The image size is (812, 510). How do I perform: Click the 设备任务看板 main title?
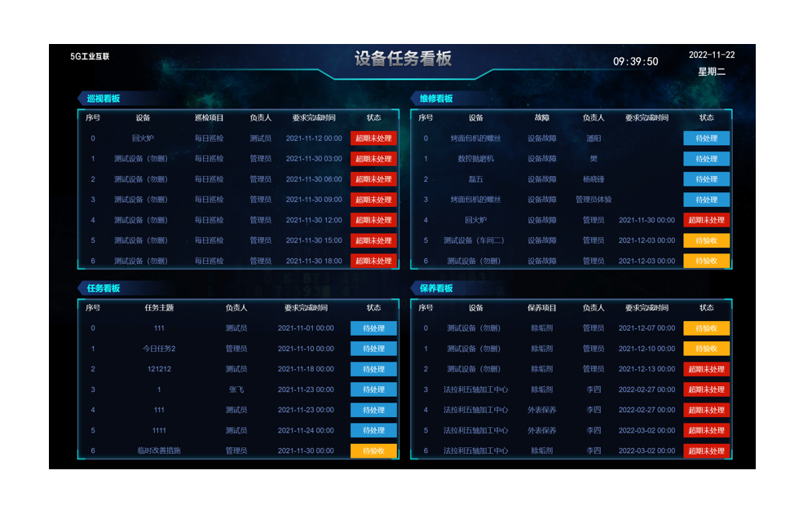403,59
